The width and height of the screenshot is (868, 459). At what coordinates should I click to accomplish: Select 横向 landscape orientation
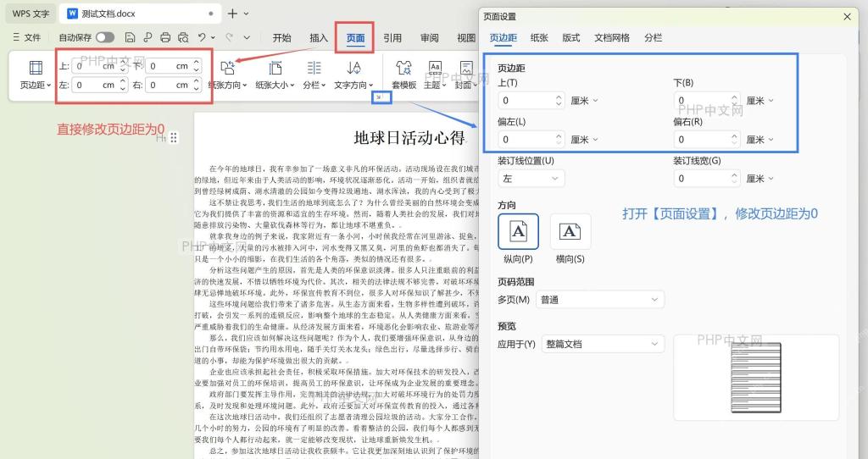click(570, 232)
